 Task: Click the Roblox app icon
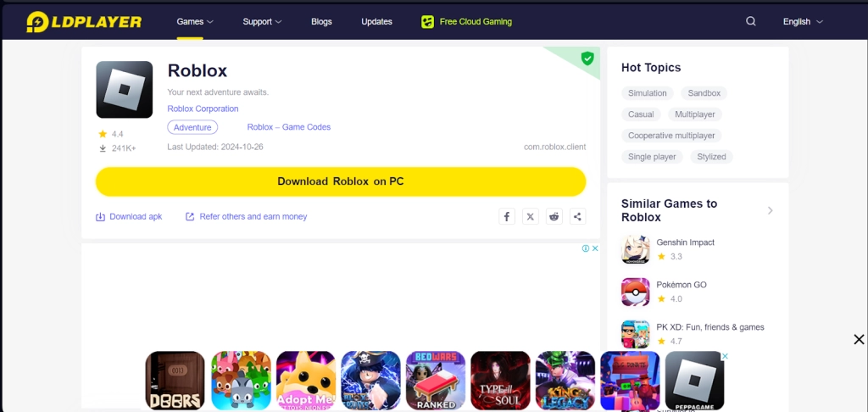point(124,89)
